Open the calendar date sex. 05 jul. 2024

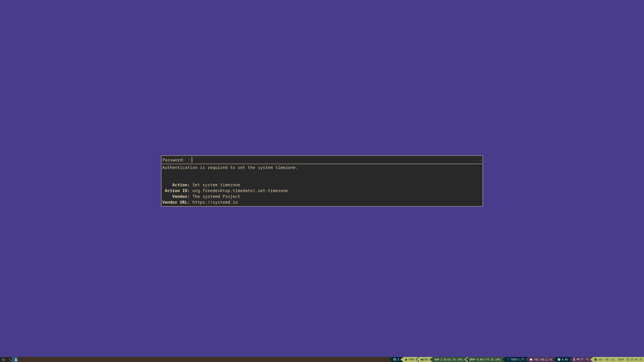(609, 359)
